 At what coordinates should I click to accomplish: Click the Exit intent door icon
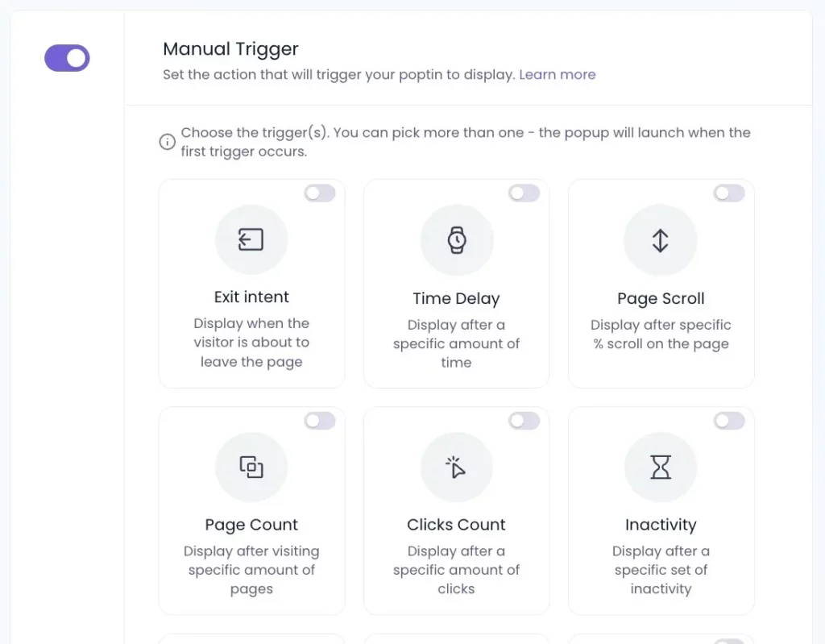click(x=251, y=239)
